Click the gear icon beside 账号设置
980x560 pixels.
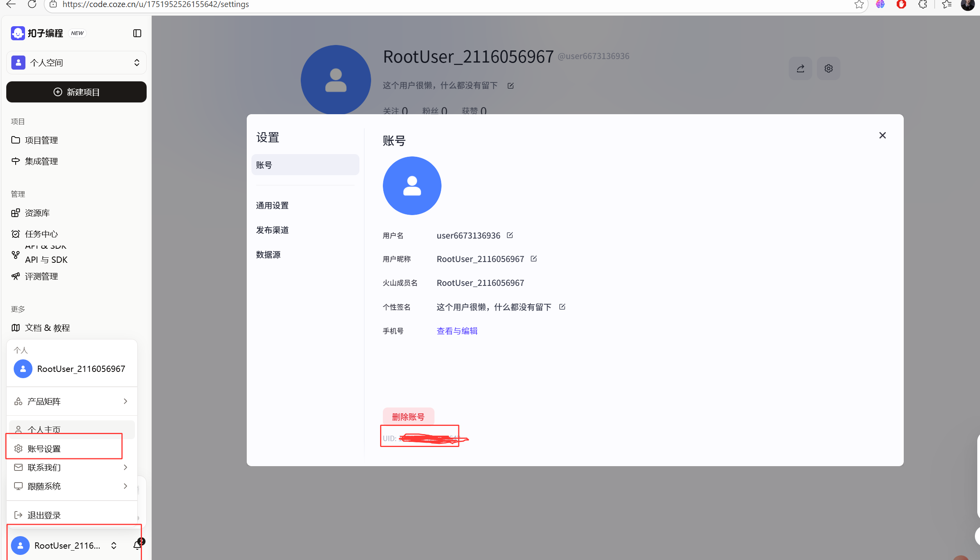(18, 449)
